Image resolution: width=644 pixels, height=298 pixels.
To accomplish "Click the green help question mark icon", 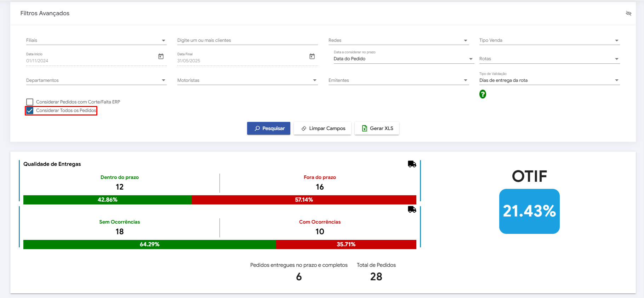I will click(x=483, y=94).
